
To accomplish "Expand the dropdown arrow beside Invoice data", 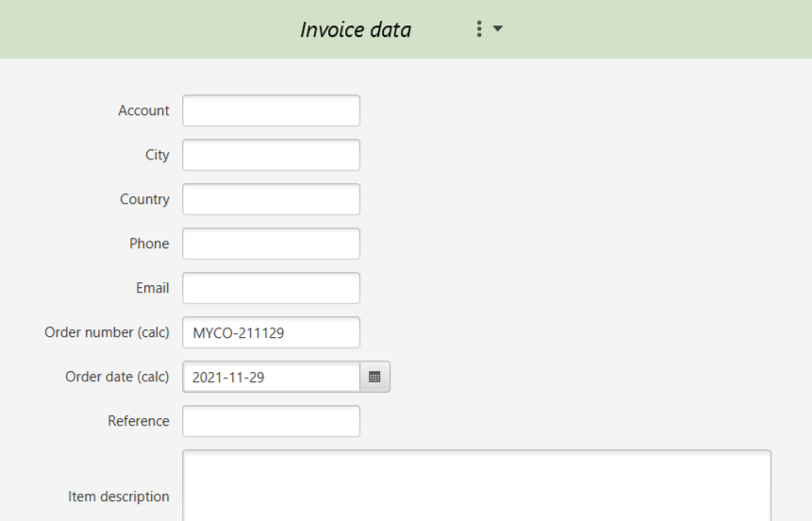I will click(x=498, y=29).
